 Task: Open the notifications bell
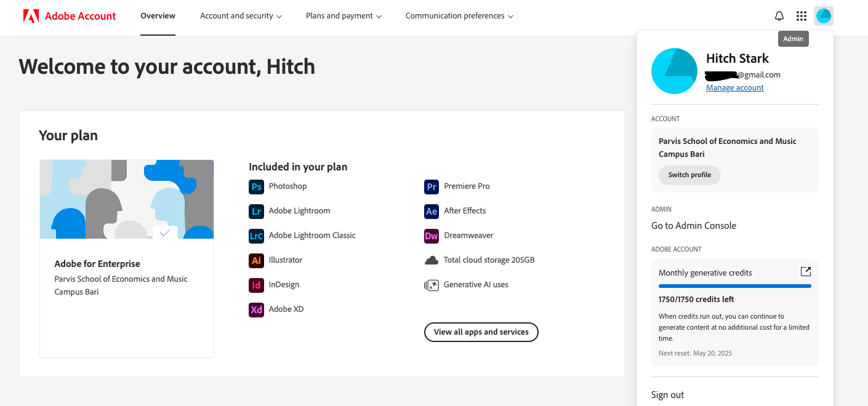click(x=779, y=16)
